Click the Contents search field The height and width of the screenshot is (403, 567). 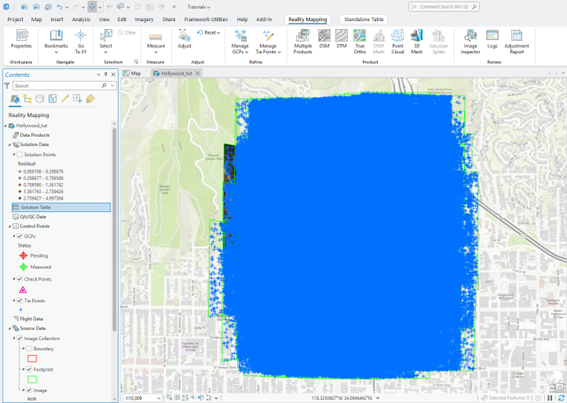click(60, 86)
